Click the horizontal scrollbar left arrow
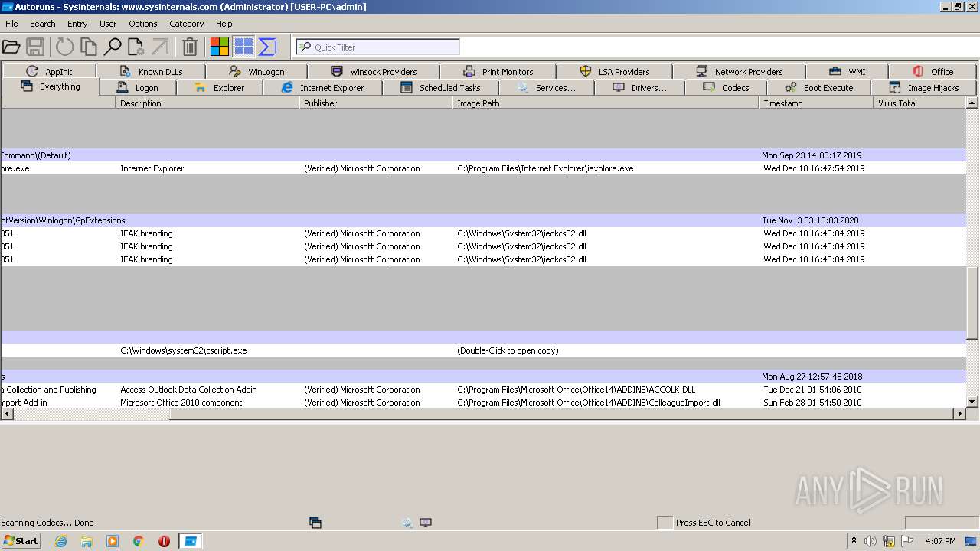Image resolution: width=980 pixels, height=551 pixels. pyautogui.click(x=7, y=414)
